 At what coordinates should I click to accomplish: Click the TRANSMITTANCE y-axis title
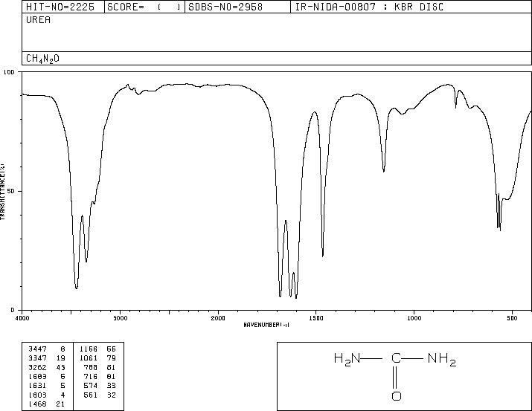(x=2, y=191)
